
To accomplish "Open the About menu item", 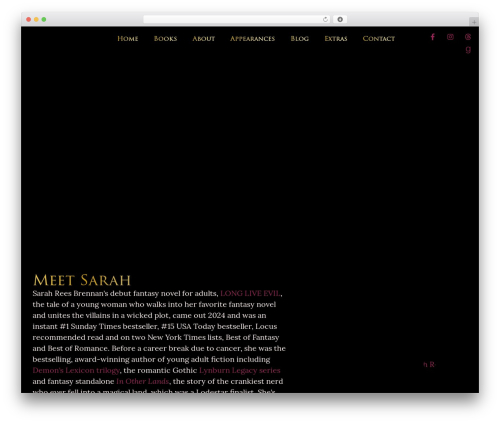I will (x=203, y=39).
